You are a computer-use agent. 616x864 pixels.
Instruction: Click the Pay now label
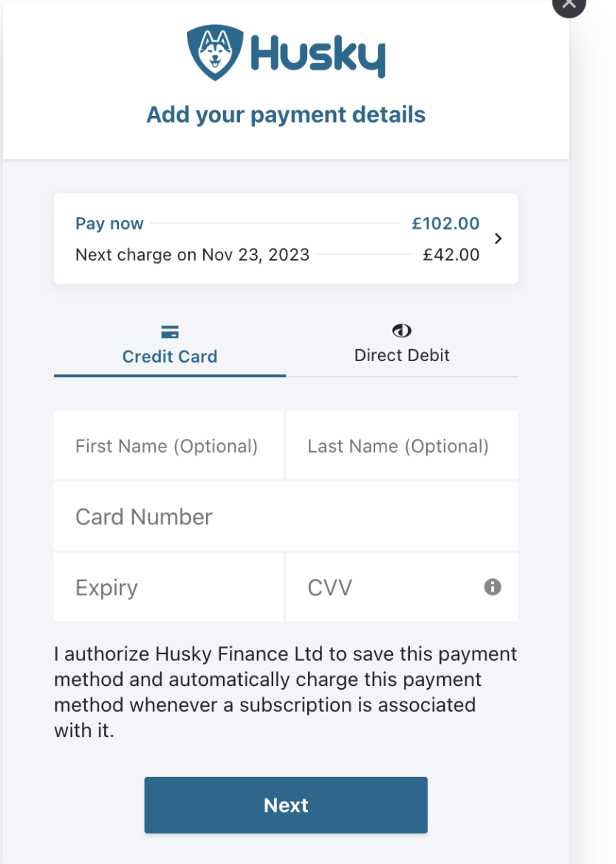tap(109, 224)
